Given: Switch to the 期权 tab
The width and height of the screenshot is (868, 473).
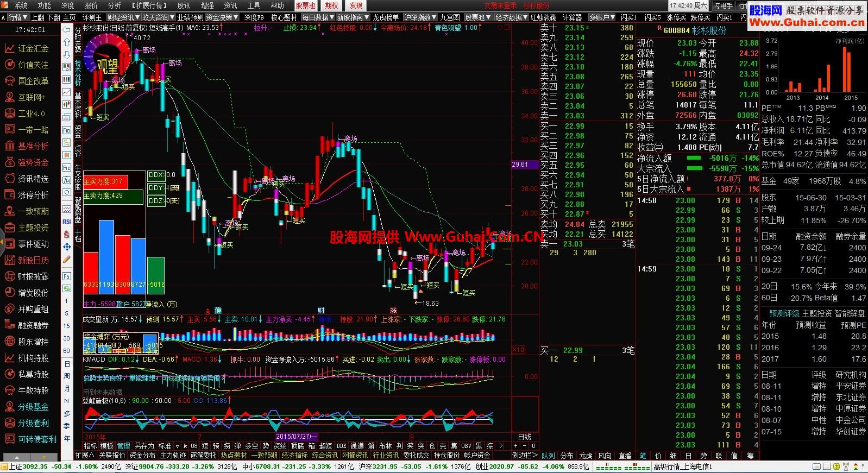Looking at the screenshot, I should pos(331,5).
